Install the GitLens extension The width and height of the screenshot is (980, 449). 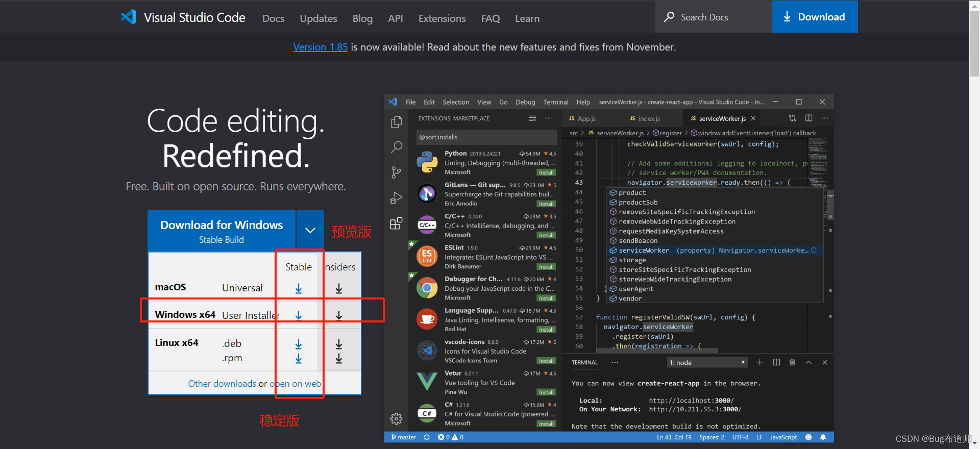click(x=546, y=204)
